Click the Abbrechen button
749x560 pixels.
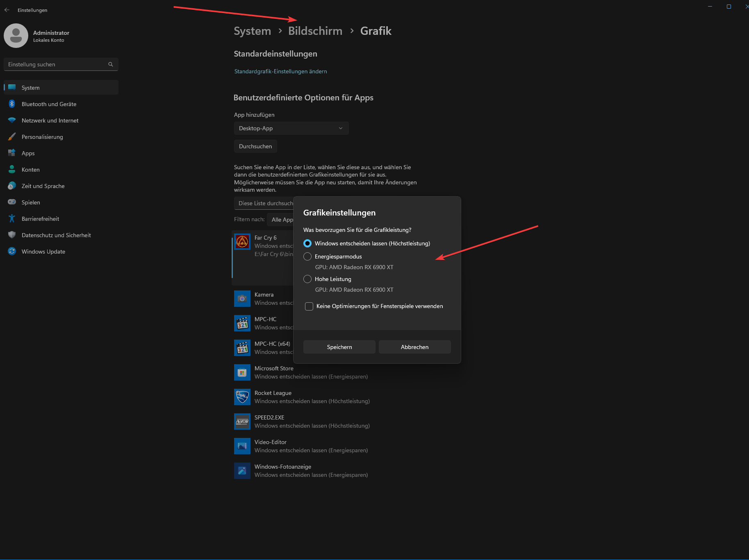(415, 347)
